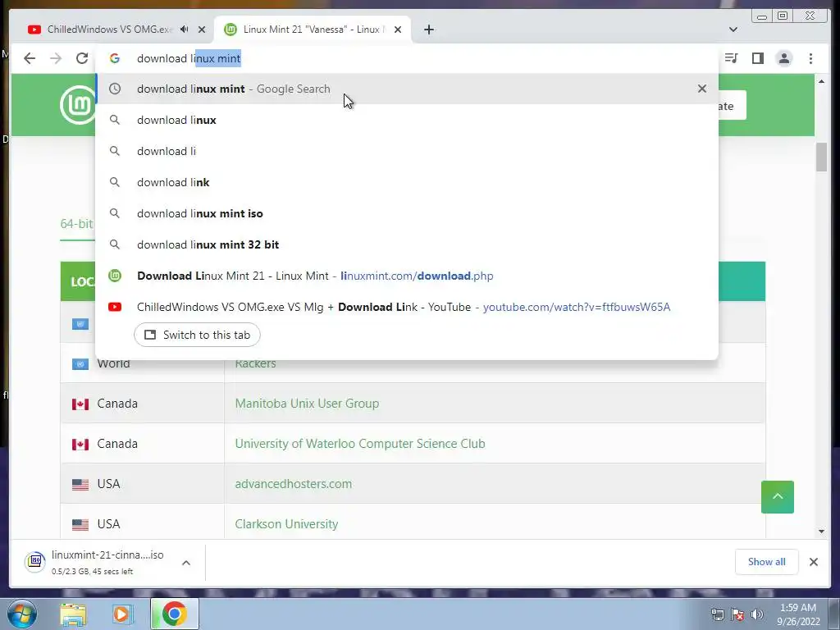Click the vertical scrollbar thumb
The image size is (840, 630).
point(821,157)
